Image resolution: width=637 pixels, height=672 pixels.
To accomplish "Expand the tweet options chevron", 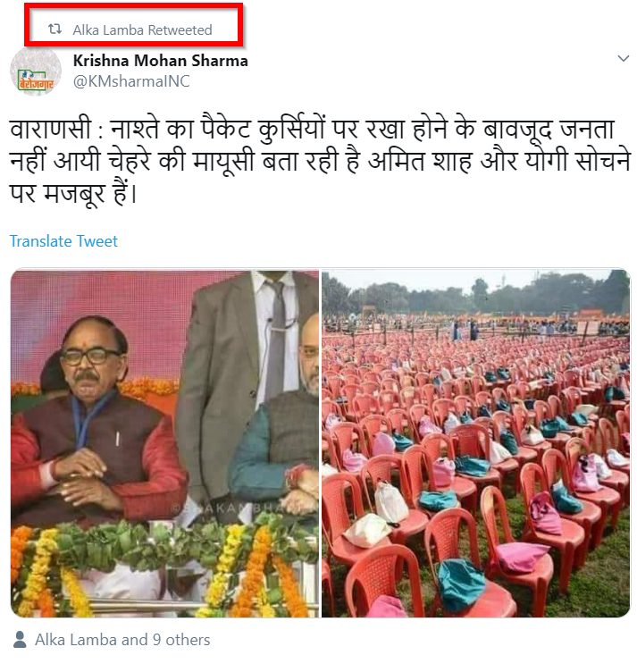I will (623, 58).
